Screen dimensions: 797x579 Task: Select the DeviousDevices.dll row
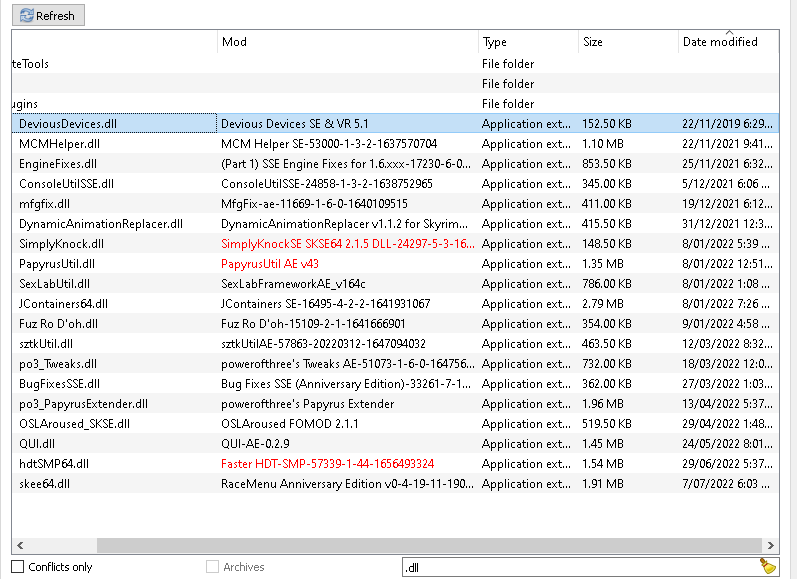tap(395, 124)
